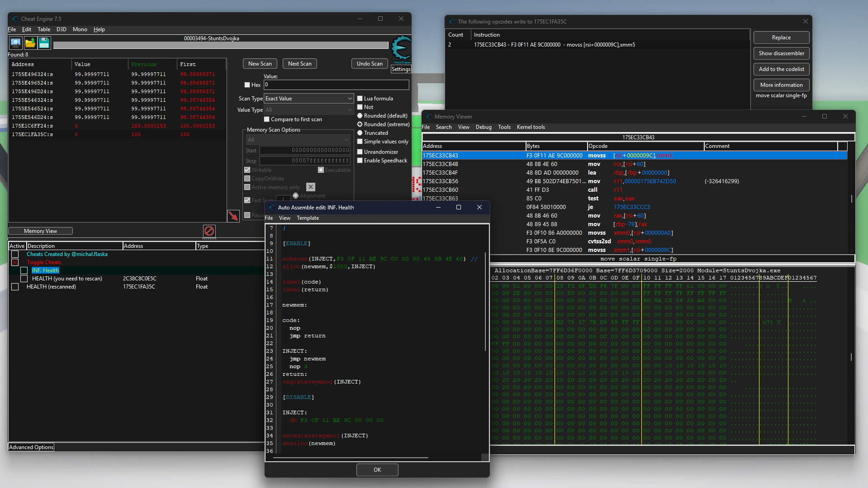Open the Debug menu in Memory Viewer
Viewport: 868px width, 488px height.
tap(483, 127)
